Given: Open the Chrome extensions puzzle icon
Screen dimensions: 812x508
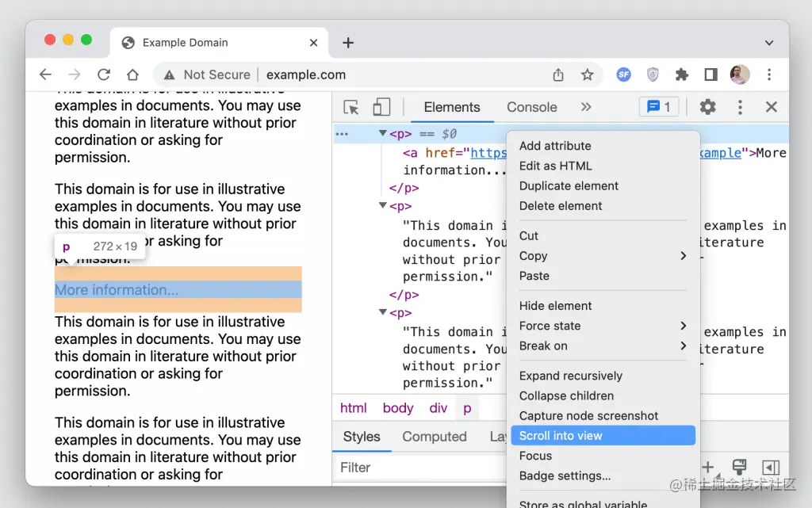Looking at the screenshot, I should pyautogui.click(x=681, y=74).
